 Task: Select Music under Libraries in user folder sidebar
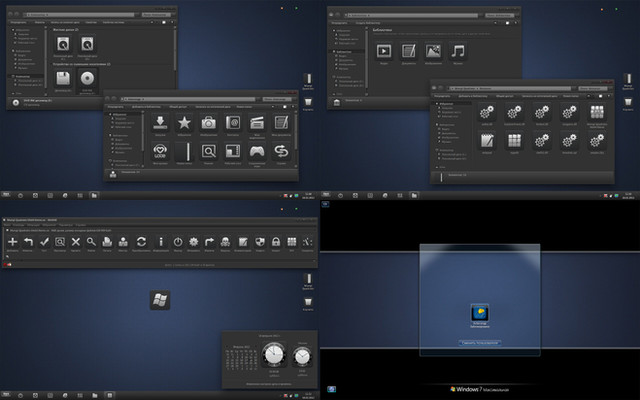[120, 152]
